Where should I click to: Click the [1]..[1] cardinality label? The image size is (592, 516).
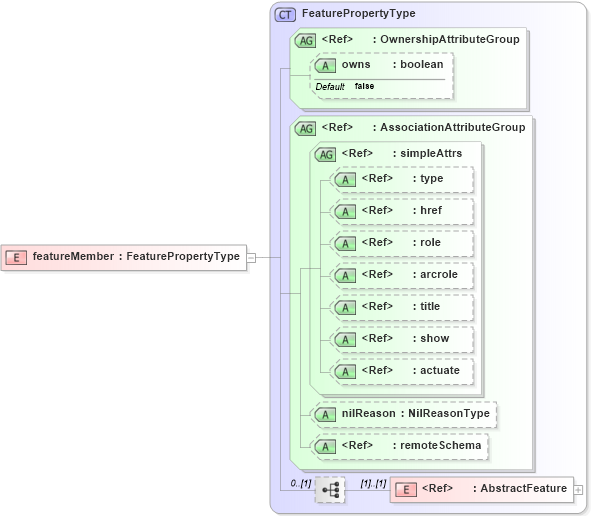coord(373,483)
